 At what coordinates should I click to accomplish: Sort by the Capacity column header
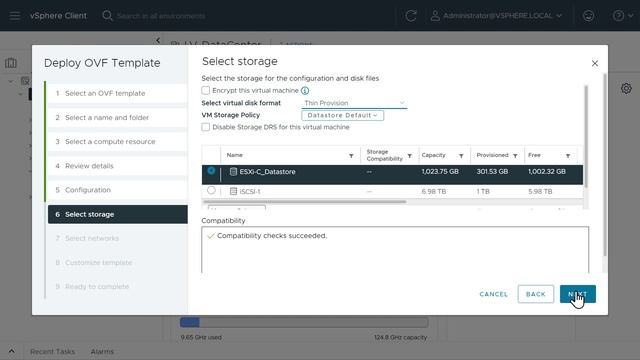[433, 155]
